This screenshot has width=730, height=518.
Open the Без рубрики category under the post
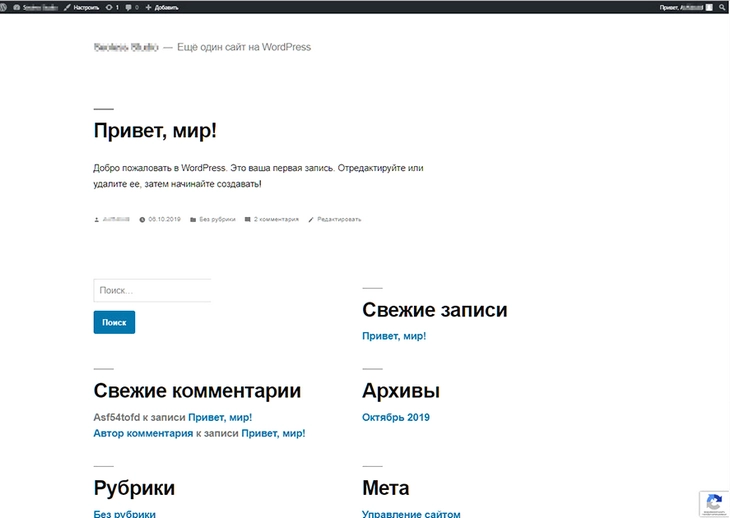coord(216,219)
